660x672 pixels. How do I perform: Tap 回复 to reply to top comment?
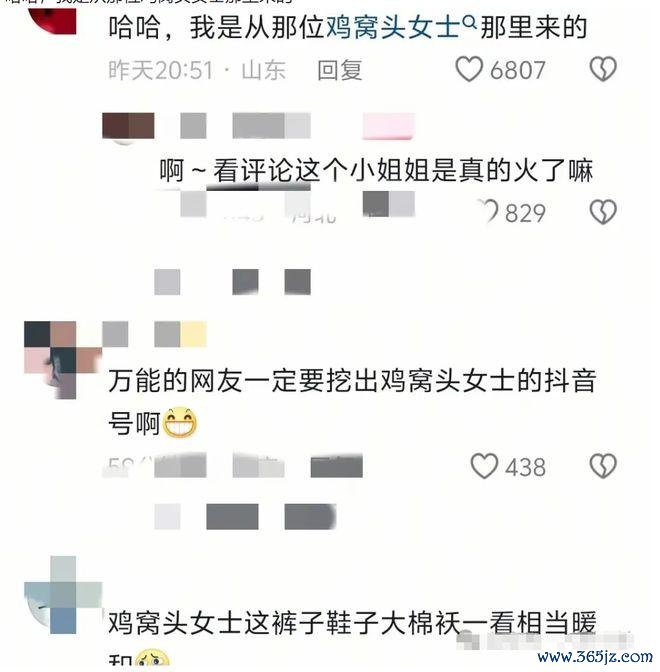[339, 70]
